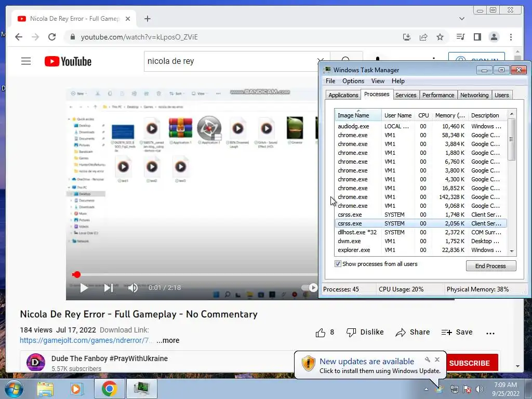Click the share page icon in address bar

pos(423,37)
